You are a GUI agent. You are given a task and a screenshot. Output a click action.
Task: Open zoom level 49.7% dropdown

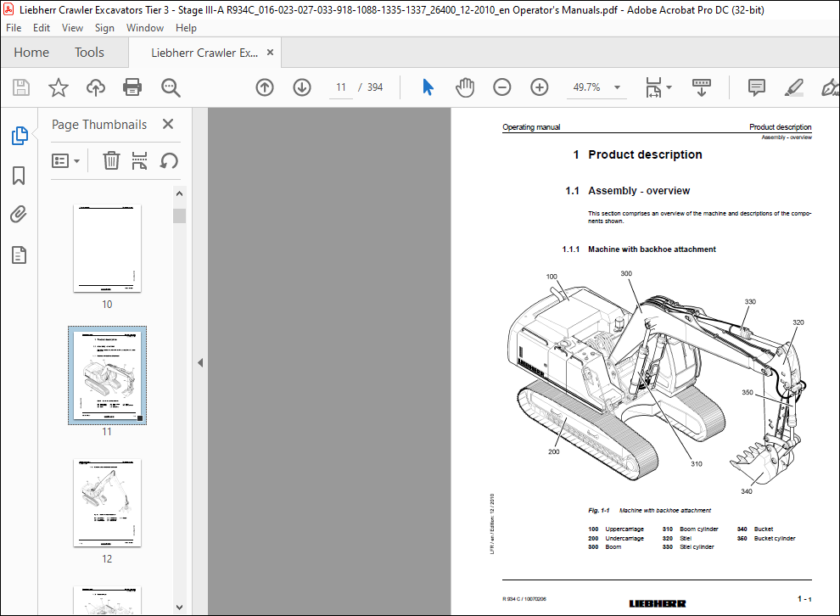(x=617, y=87)
